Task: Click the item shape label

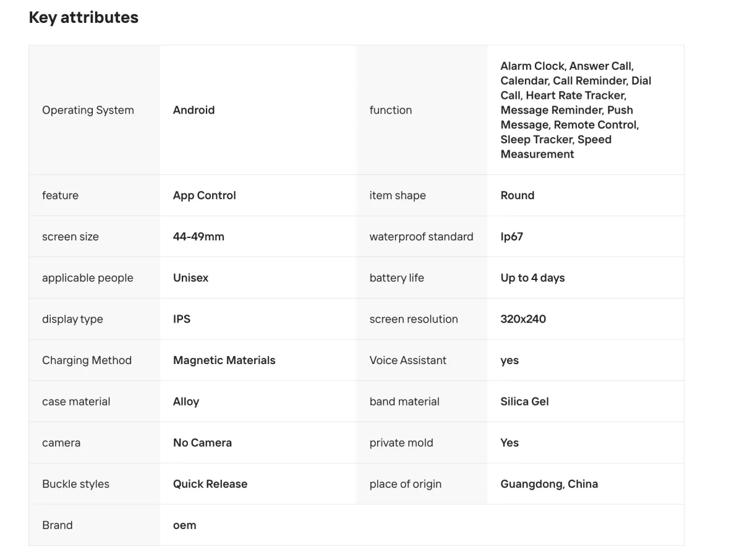Action: [398, 195]
